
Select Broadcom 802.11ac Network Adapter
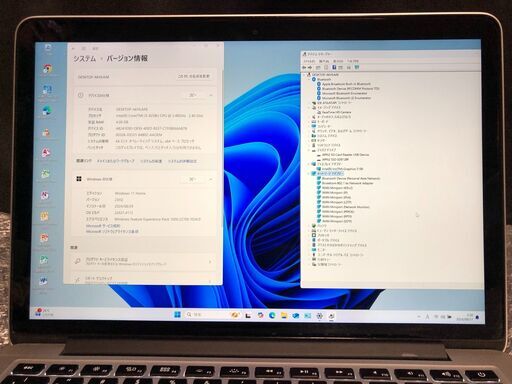pyautogui.click(x=348, y=183)
